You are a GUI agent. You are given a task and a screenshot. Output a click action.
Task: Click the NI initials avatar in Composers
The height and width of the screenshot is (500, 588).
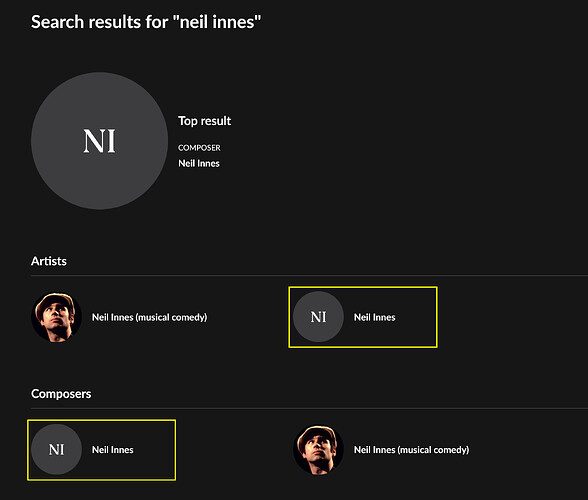point(56,449)
